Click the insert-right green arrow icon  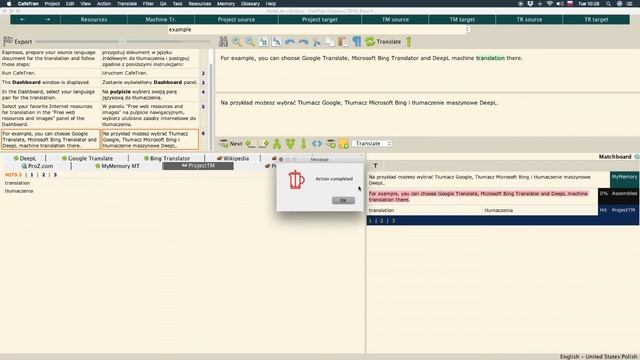264,144
